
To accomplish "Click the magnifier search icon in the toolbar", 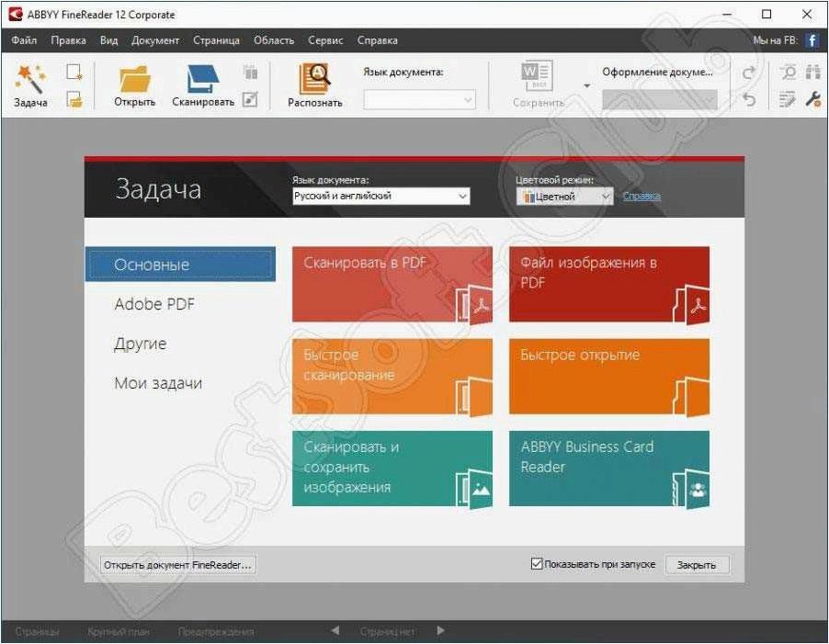I will [x=789, y=73].
